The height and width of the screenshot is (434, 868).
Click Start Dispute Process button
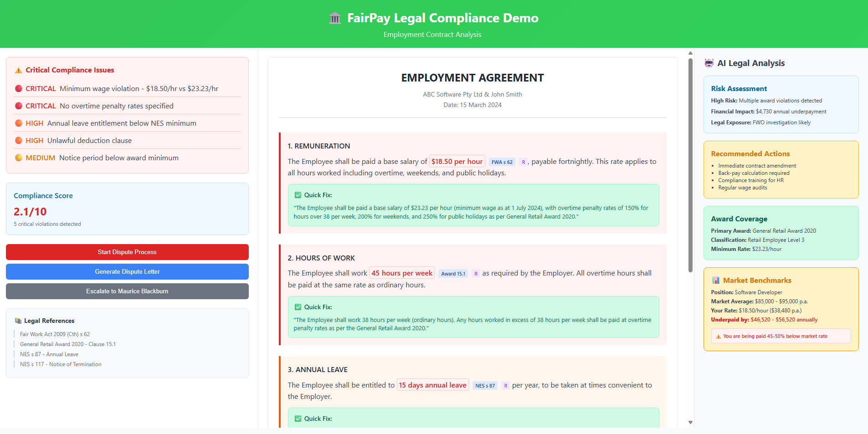click(127, 252)
